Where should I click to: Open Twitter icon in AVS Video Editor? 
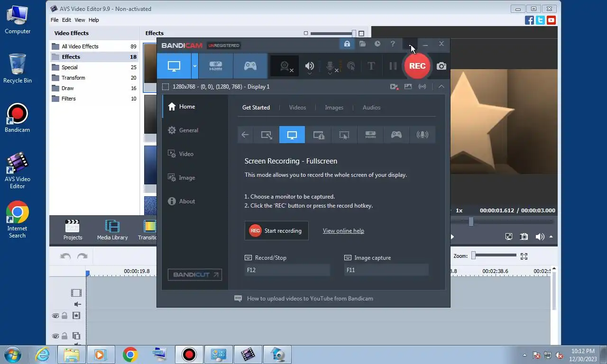point(540,20)
